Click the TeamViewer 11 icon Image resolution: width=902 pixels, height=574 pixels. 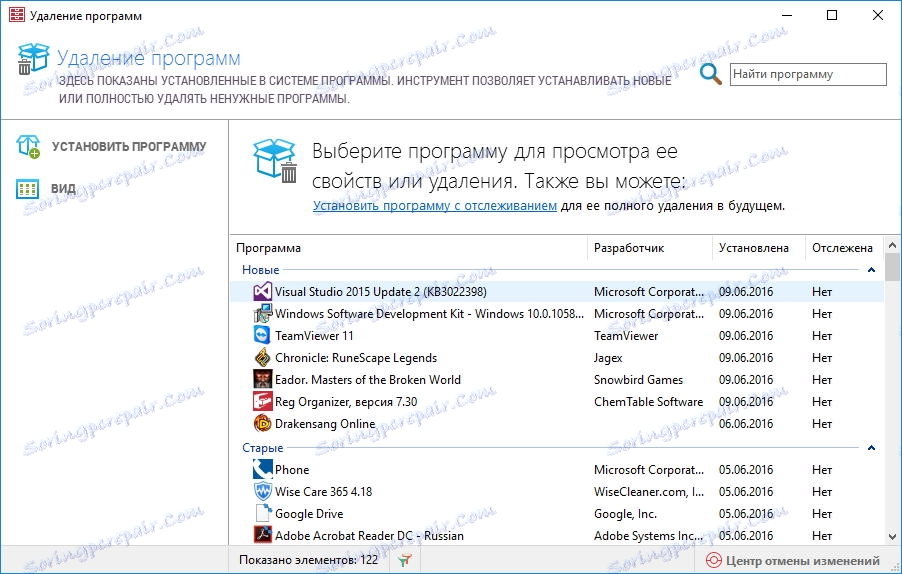(262, 335)
